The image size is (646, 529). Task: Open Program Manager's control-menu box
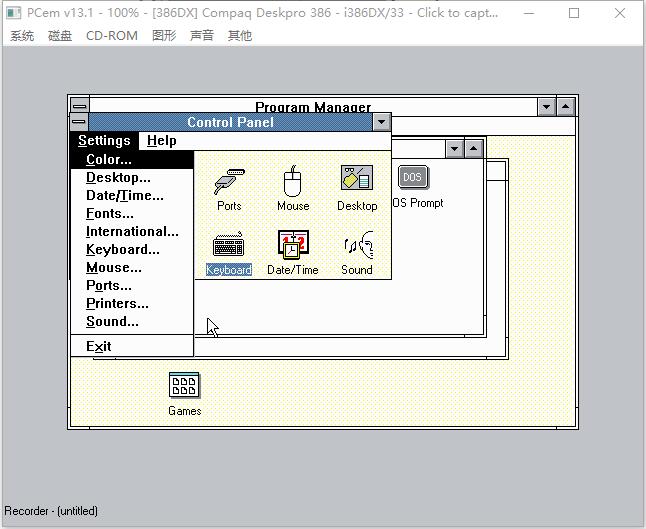(80, 106)
